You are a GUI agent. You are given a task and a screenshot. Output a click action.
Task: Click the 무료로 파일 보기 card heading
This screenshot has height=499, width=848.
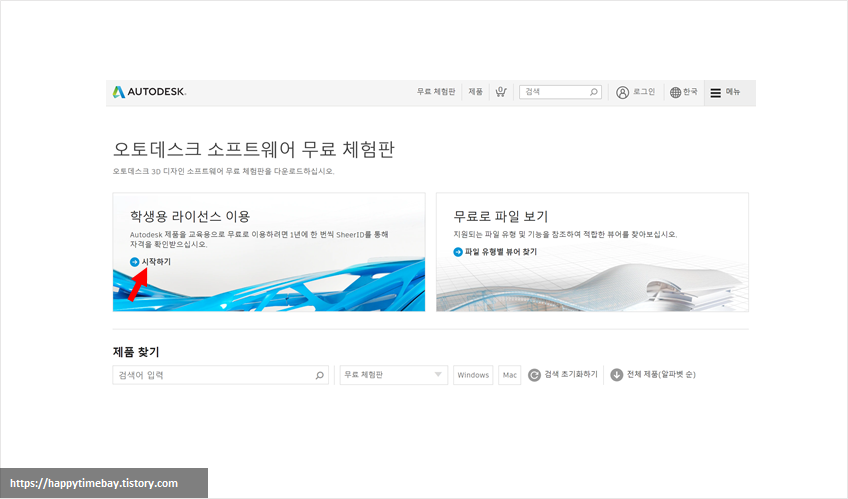pos(501,217)
